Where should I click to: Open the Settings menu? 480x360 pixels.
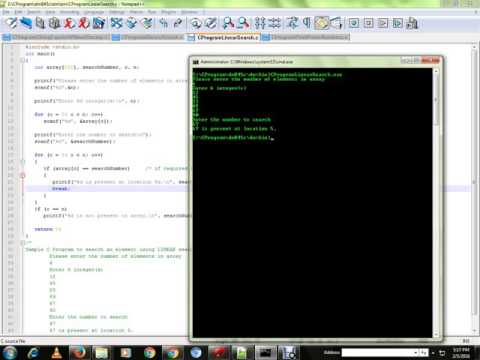coord(116,12)
